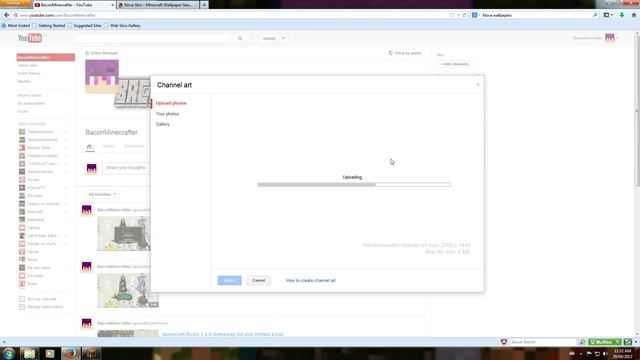
Task: Click the McAfee badge in status bar
Action: click(x=605, y=342)
